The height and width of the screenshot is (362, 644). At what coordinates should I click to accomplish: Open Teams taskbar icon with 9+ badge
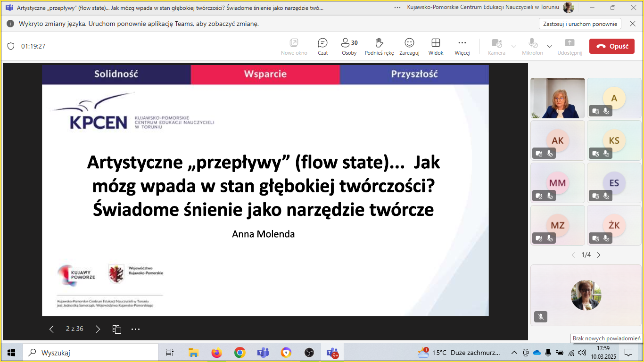pyautogui.click(x=332, y=352)
